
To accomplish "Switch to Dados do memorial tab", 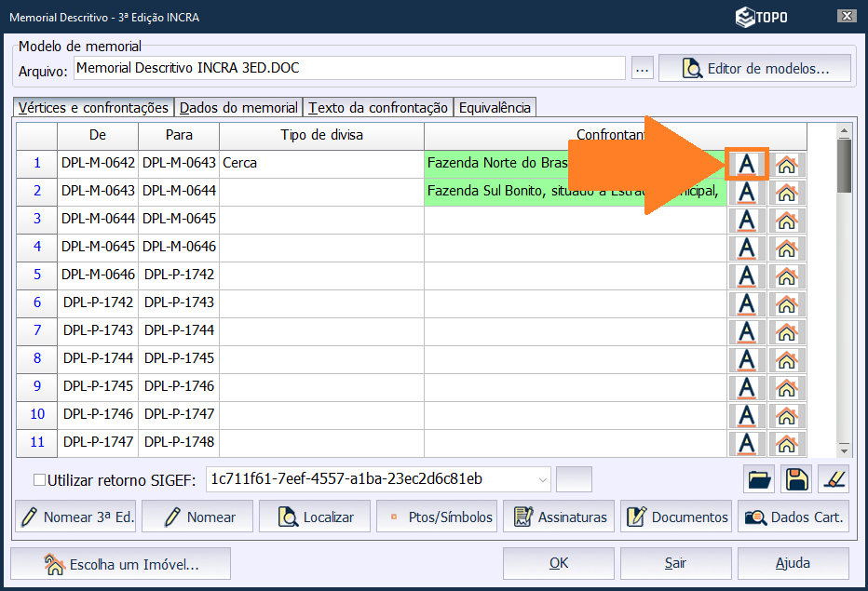I will pyautogui.click(x=238, y=108).
